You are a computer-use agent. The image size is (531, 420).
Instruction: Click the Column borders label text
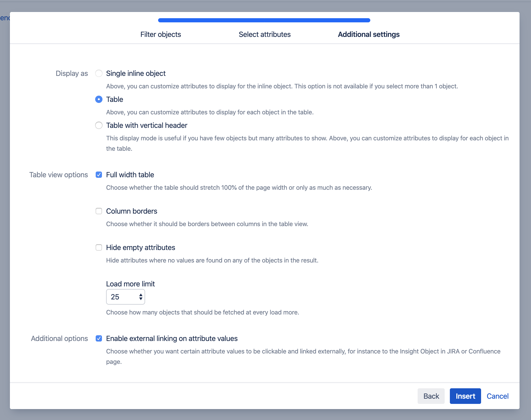tap(132, 211)
